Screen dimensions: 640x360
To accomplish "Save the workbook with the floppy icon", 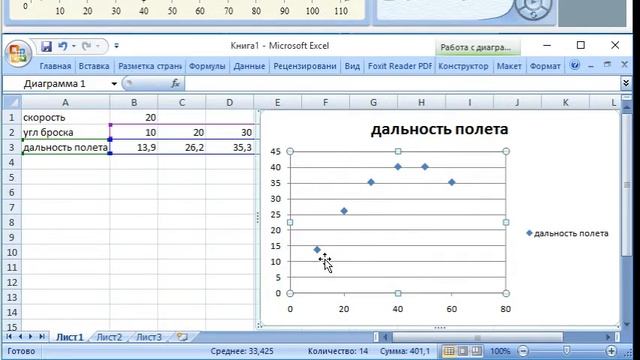I will 46,46.
